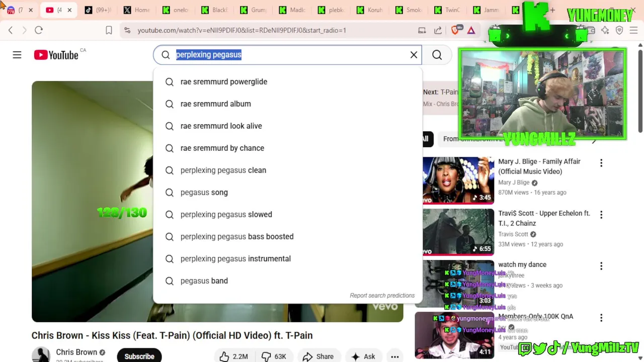Open more options for Upper Echelon video
The height and width of the screenshot is (362, 644).
pos(601,215)
